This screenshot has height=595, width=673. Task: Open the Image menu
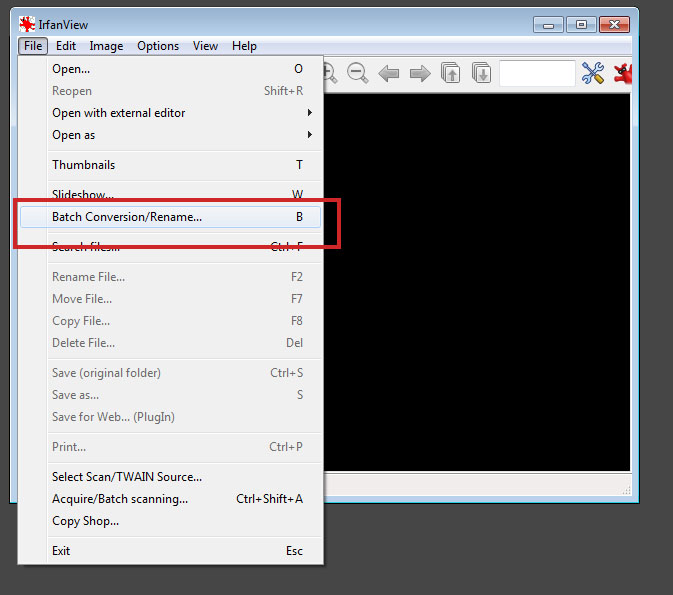(106, 46)
